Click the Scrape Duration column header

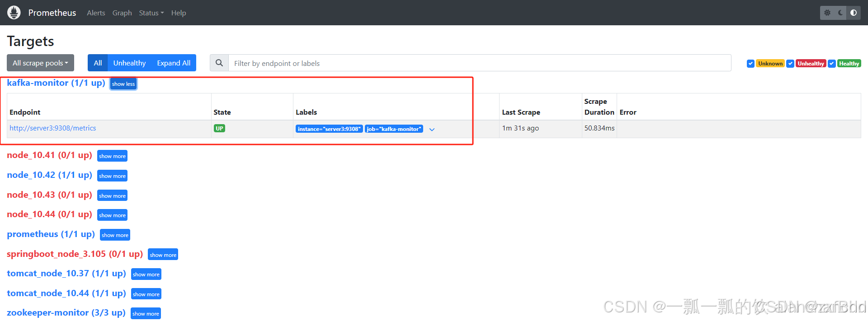pyautogui.click(x=599, y=107)
